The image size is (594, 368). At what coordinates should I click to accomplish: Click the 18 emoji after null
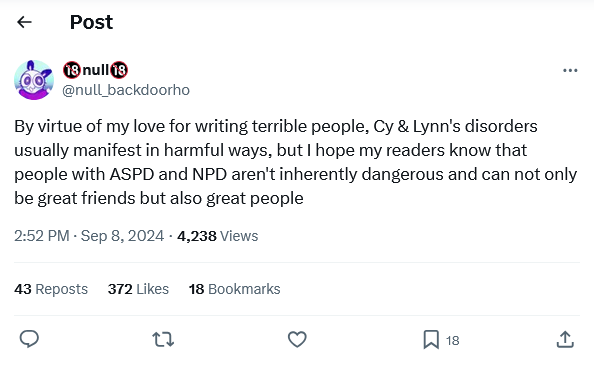click(119, 70)
